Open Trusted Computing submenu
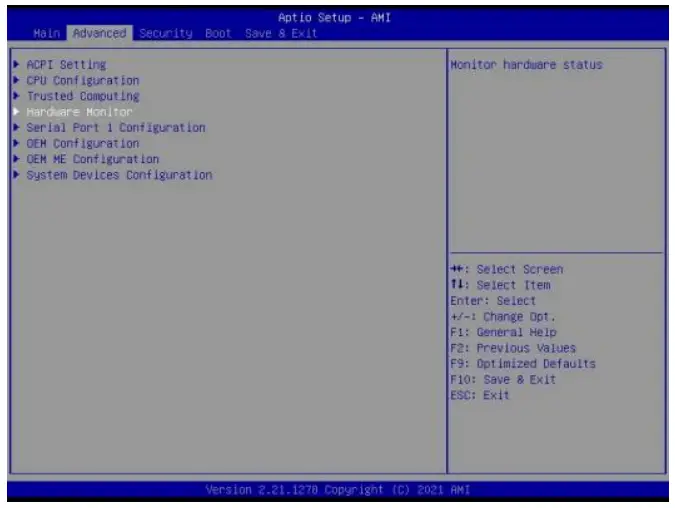Screen dimensions: 675x508 pos(83,96)
